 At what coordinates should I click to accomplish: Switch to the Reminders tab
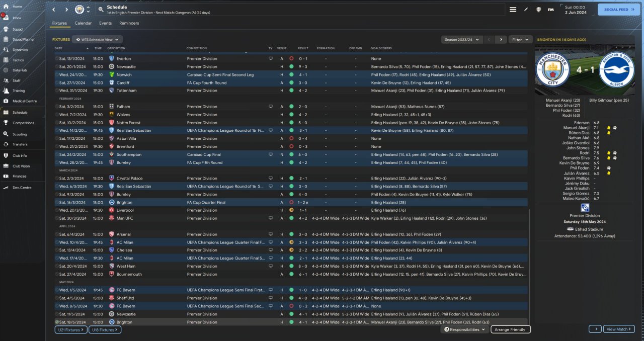click(x=129, y=23)
